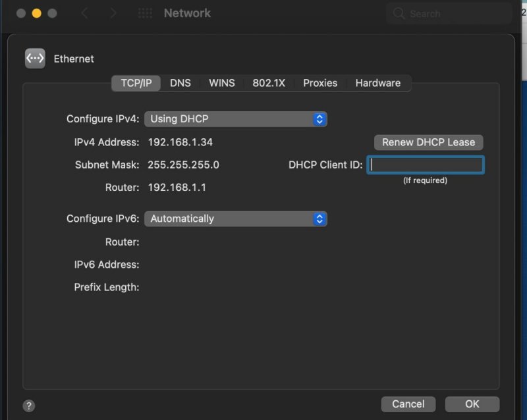Image resolution: width=527 pixels, height=420 pixels.
Task: Click the Network window title
Action: point(187,13)
